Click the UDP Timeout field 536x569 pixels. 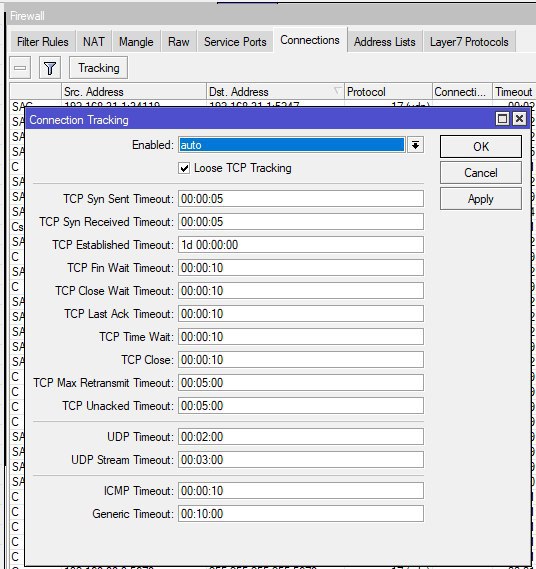click(300, 437)
